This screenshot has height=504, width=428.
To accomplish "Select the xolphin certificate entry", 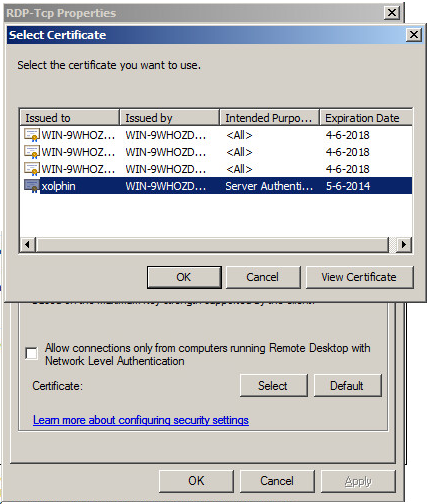I will pos(216,186).
